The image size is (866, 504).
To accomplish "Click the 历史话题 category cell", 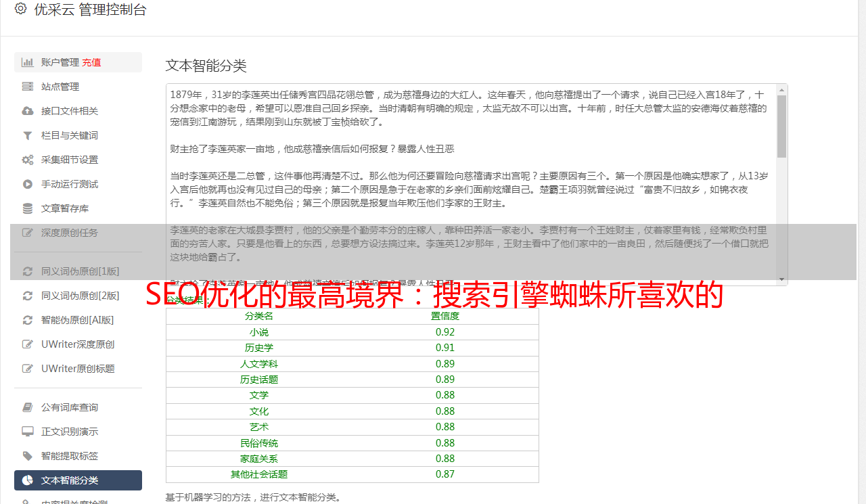I will [x=259, y=380].
